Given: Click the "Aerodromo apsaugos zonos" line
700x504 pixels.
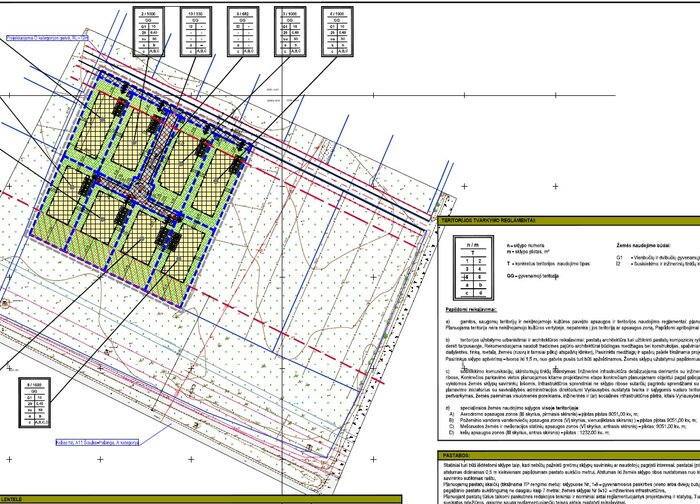Looking at the screenshot, I should (x=544, y=414).
